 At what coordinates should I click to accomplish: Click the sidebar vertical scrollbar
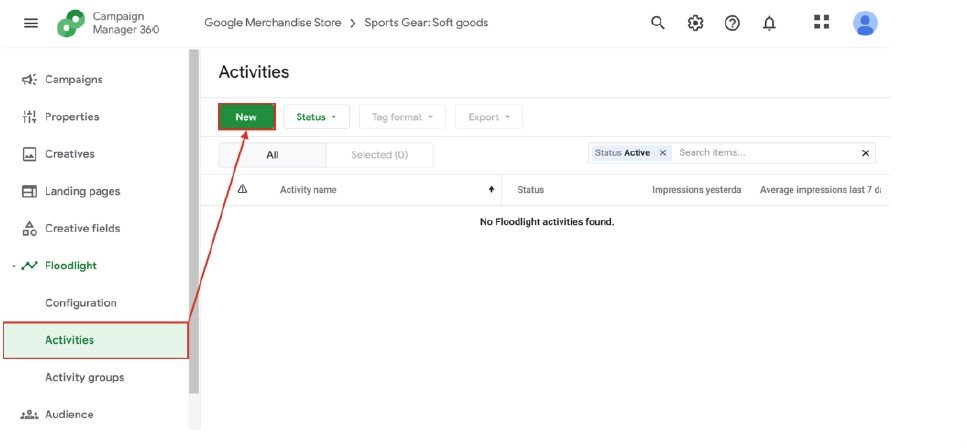pyautogui.click(x=194, y=222)
